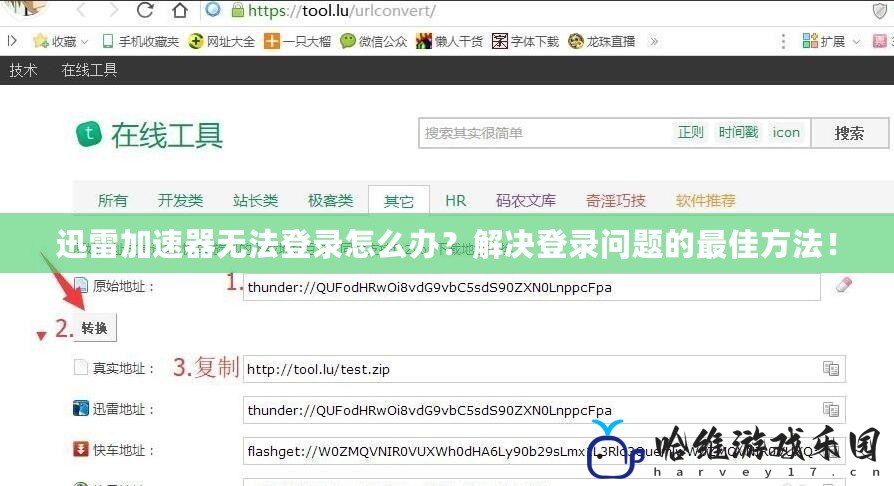Switch to the 码农文库 tab

click(x=526, y=201)
